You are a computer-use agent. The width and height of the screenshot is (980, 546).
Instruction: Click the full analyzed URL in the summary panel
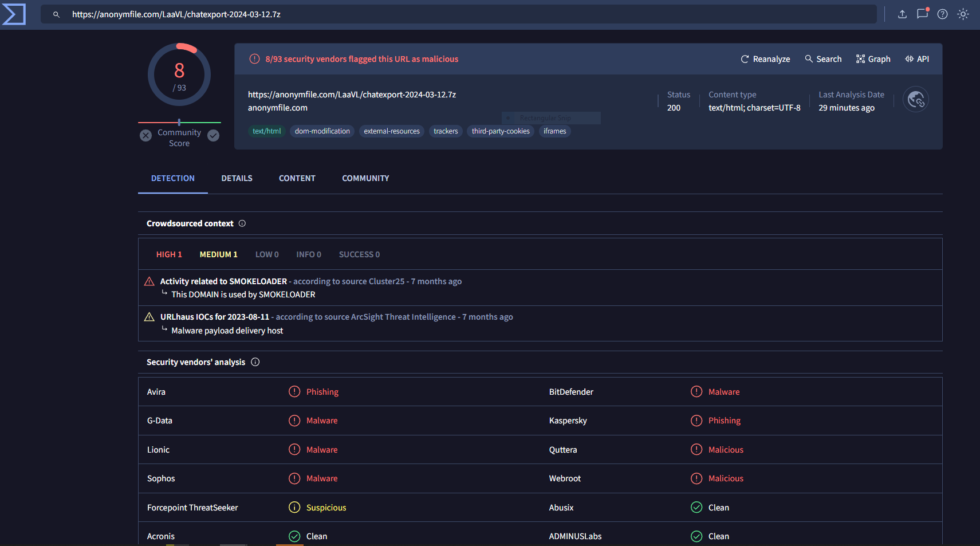[x=352, y=95]
